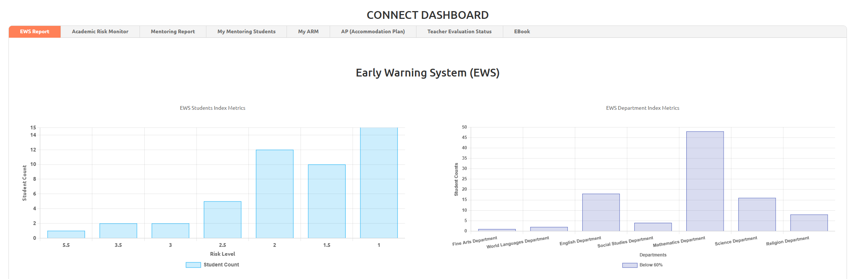
Task: Select the World Languages Department bar
Action: point(549,229)
